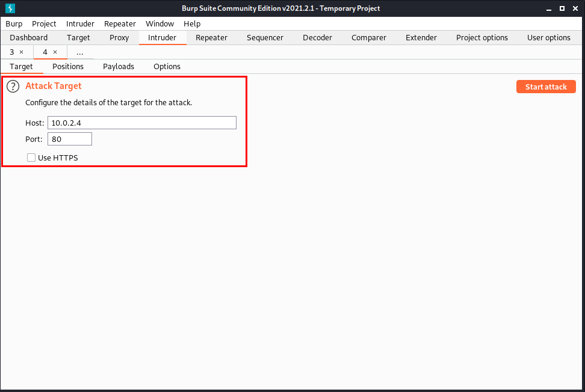Switch to the Positions sub-tab

[68, 67]
